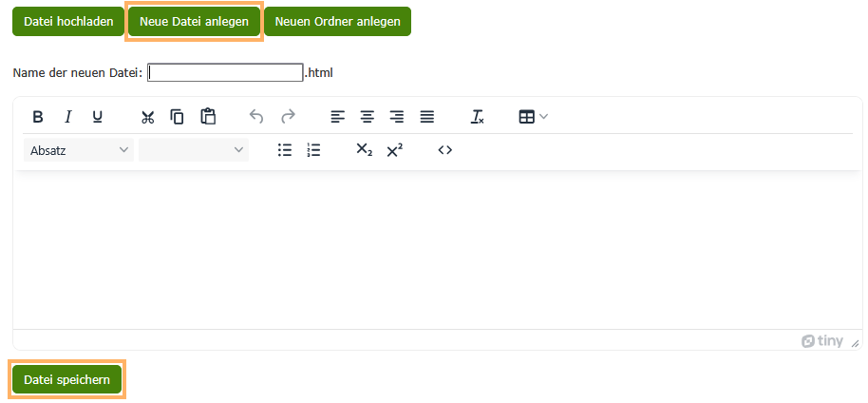This screenshot has height=403, width=868.
Task: Save the file with Datei speichern
Action: pyautogui.click(x=66, y=380)
